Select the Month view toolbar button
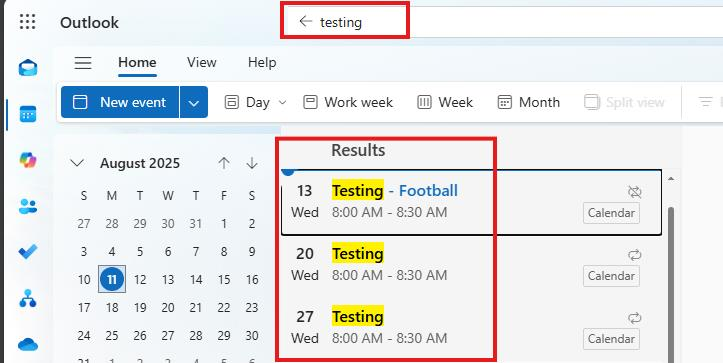723x363 pixels. [528, 102]
